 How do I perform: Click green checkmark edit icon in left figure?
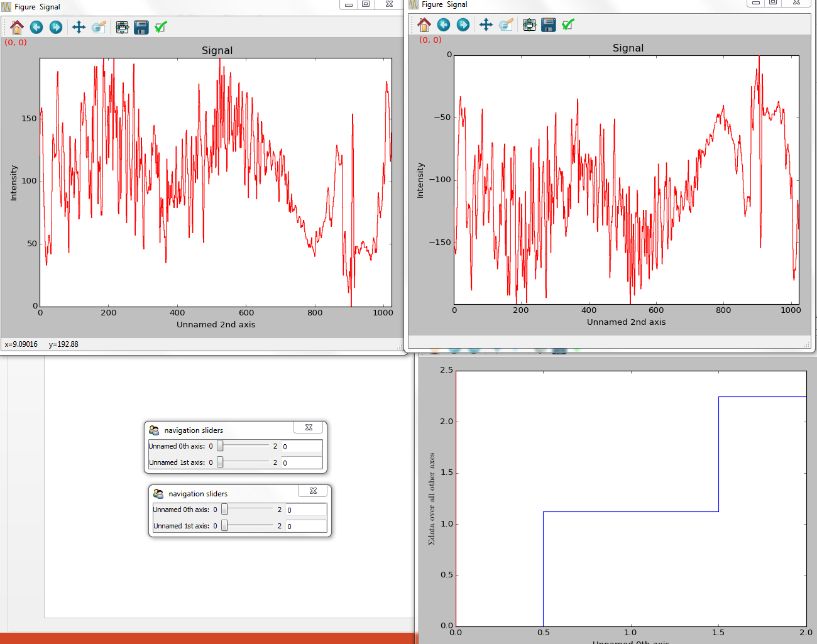(161, 27)
